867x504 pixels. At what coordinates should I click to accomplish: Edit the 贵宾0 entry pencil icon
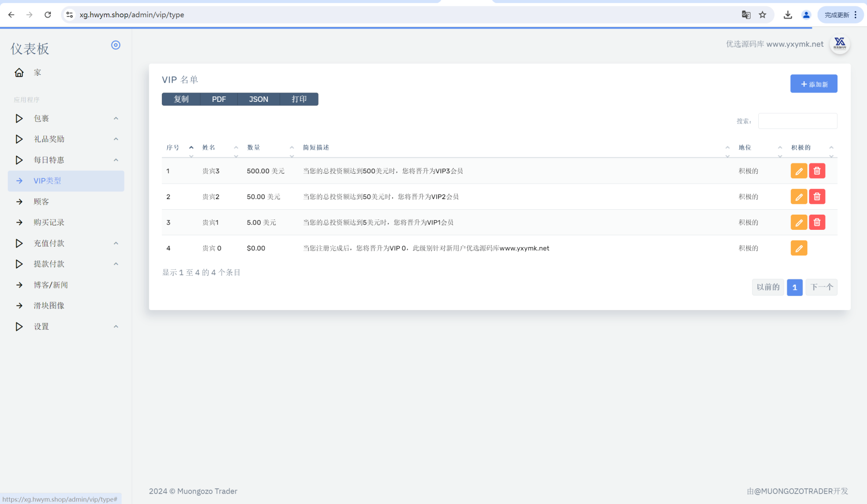pyautogui.click(x=799, y=248)
